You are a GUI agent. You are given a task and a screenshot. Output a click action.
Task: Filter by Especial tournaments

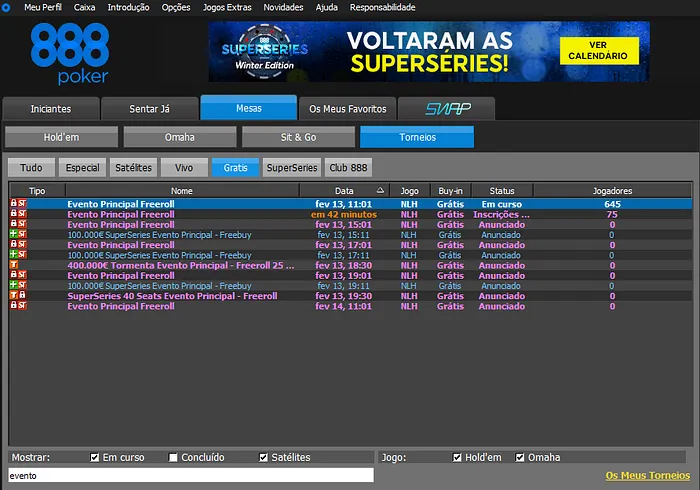pyautogui.click(x=83, y=168)
